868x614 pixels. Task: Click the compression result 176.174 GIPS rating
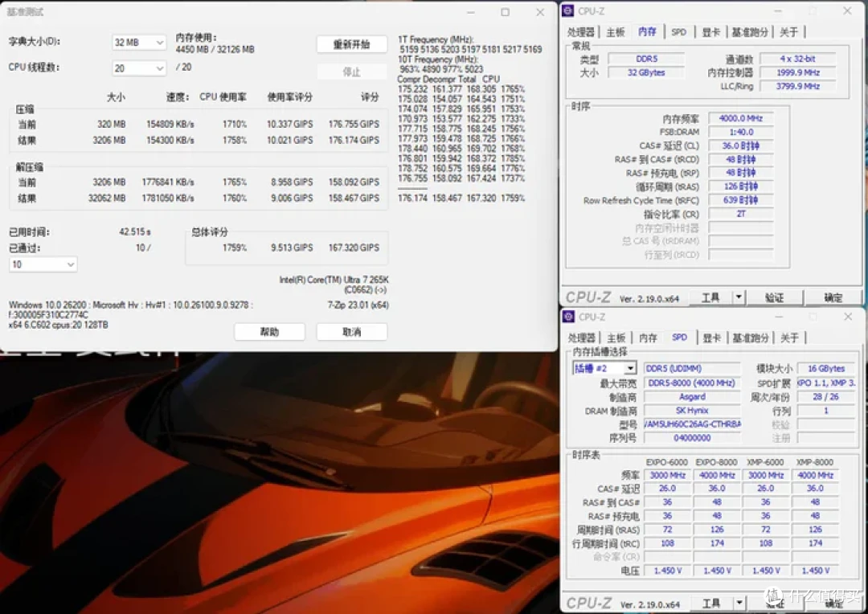click(354, 140)
